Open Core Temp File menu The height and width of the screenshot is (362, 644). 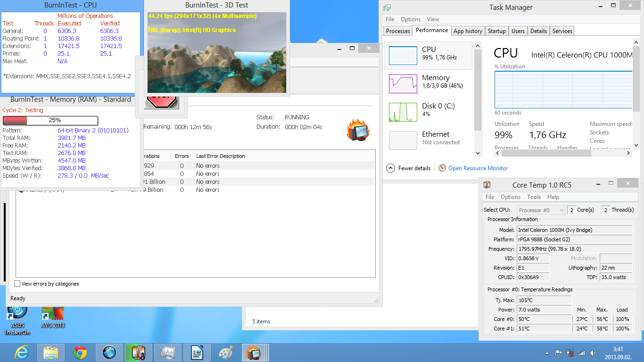[490, 197]
